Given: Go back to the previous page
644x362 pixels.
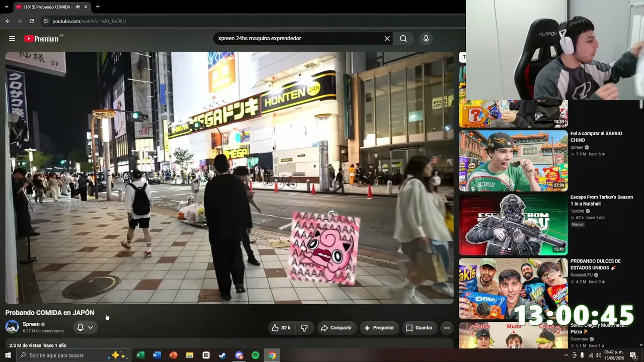Looking at the screenshot, I should point(8,21).
